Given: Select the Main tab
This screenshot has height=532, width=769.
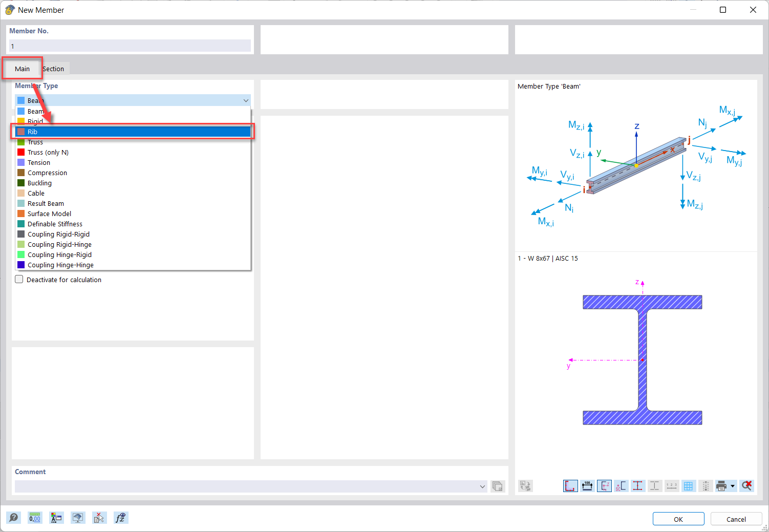Looking at the screenshot, I should pos(22,68).
